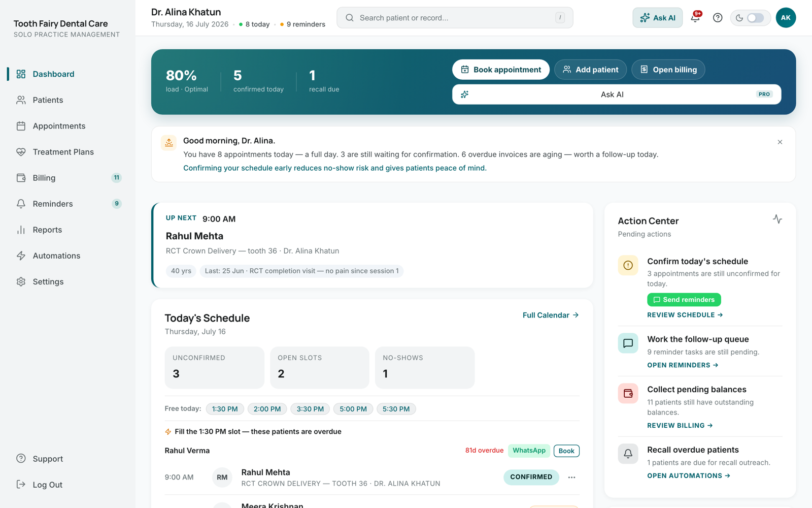Click the search magnifier icon
The image size is (812, 508).
tap(350, 18)
